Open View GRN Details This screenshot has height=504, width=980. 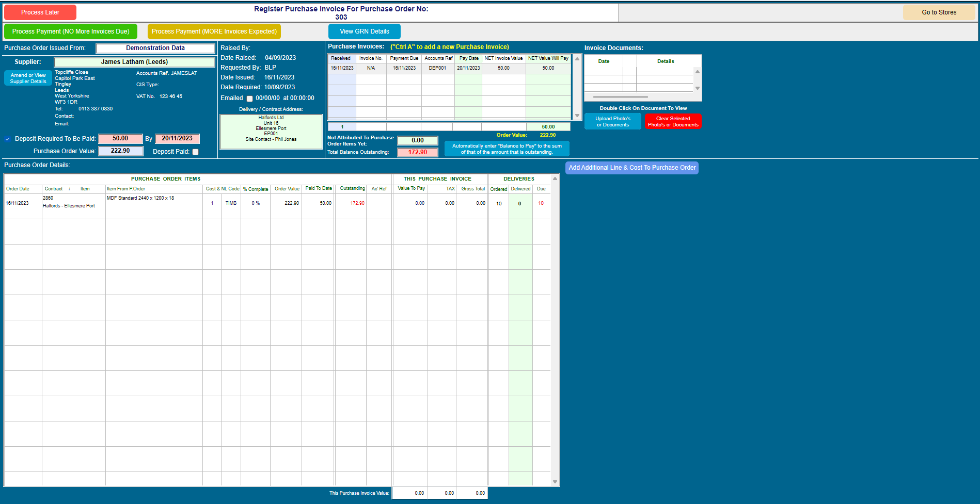click(365, 31)
